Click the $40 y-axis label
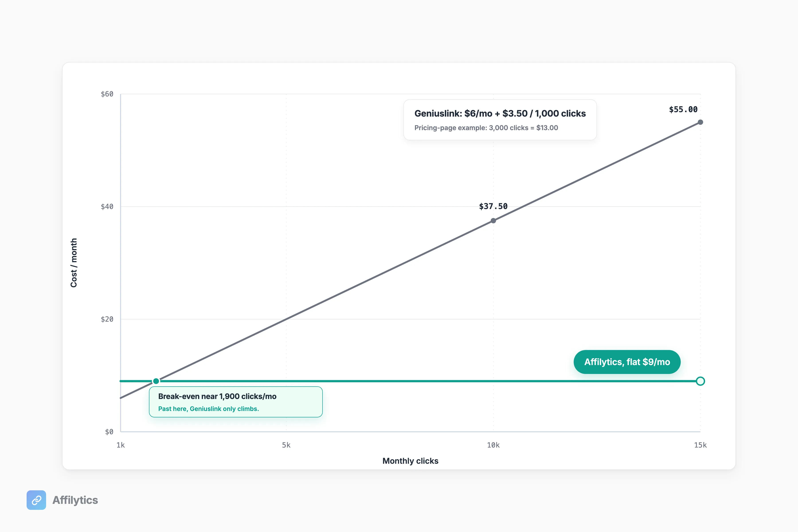Image resolution: width=798 pixels, height=532 pixels. click(107, 207)
